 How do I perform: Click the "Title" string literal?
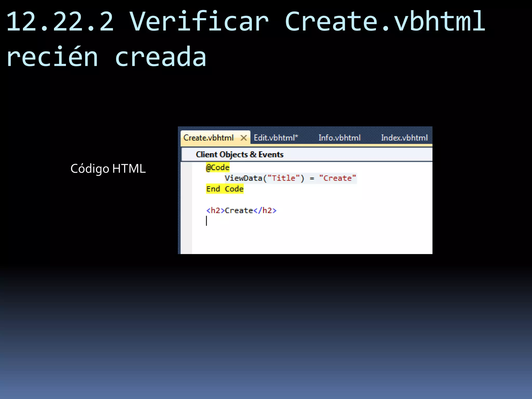click(284, 178)
